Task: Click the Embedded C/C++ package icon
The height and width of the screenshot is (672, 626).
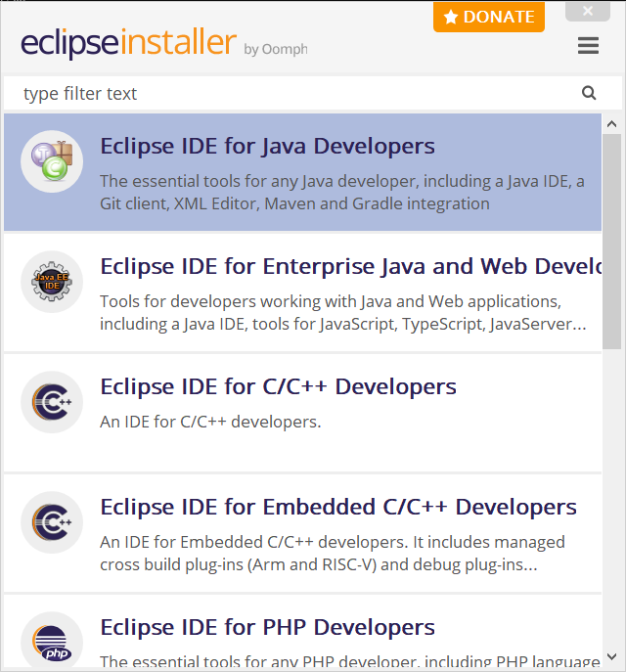Action: click(x=52, y=522)
